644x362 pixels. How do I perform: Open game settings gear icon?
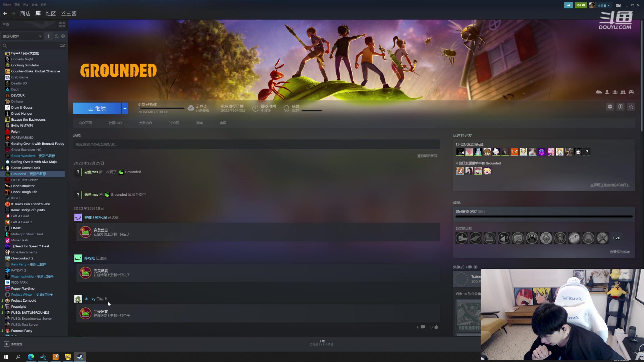[x=610, y=107]
